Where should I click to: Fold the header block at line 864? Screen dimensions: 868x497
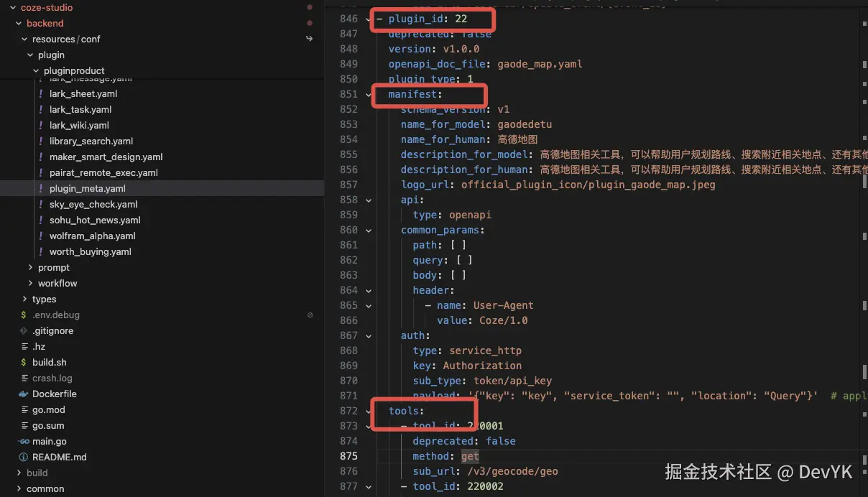pos(369,290)
